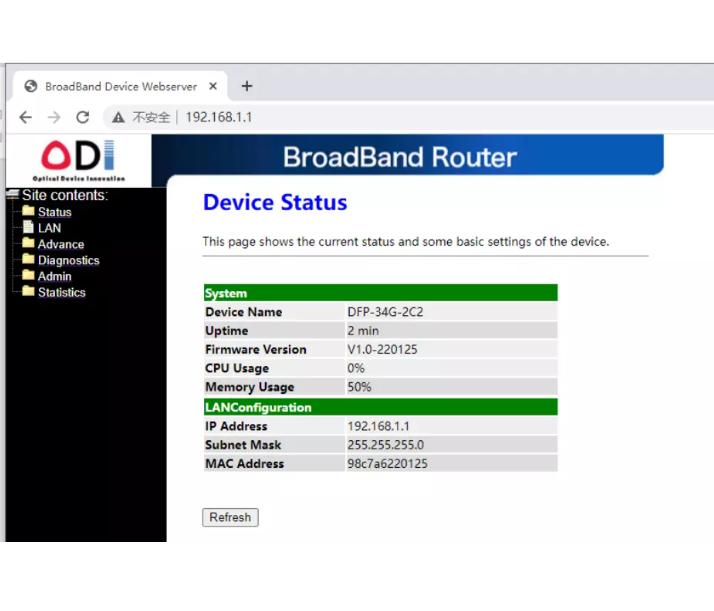Screen dimensions: 714x611
Task: Click the Diagnostics folder icon
Action: click(28, 259)
